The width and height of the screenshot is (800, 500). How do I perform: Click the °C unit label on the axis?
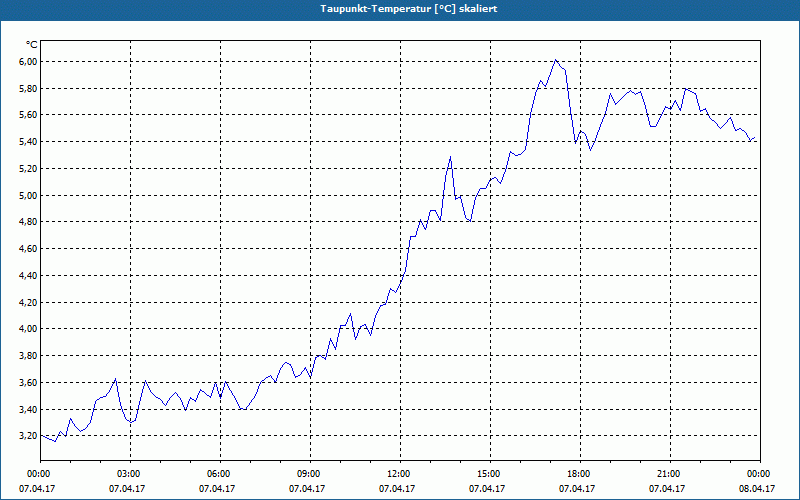(31, 45)
